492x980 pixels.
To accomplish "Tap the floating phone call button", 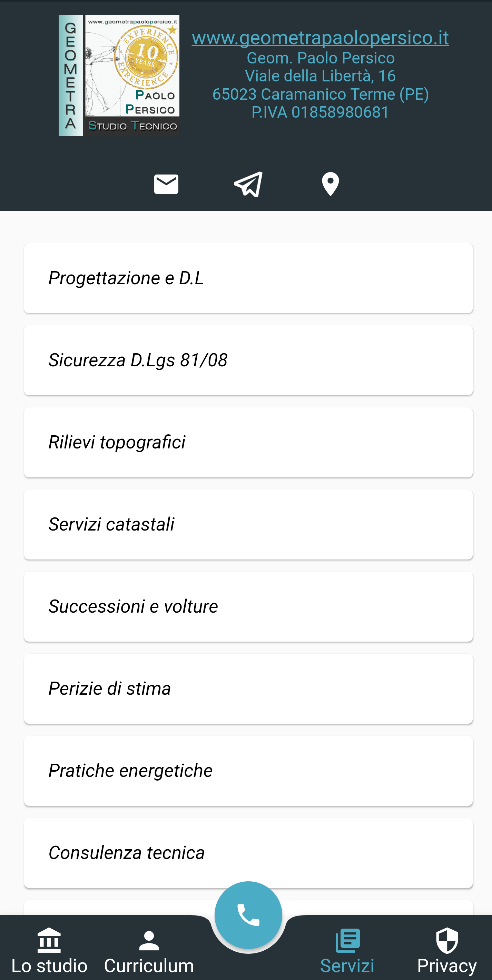I will click(x=248, y=914).
